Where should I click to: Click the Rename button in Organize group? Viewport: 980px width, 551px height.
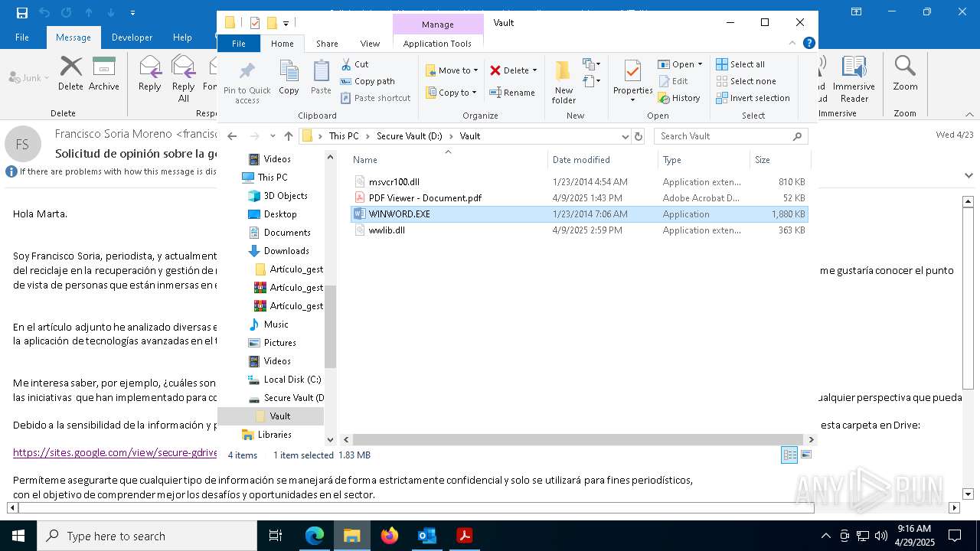tap(512, 93)
